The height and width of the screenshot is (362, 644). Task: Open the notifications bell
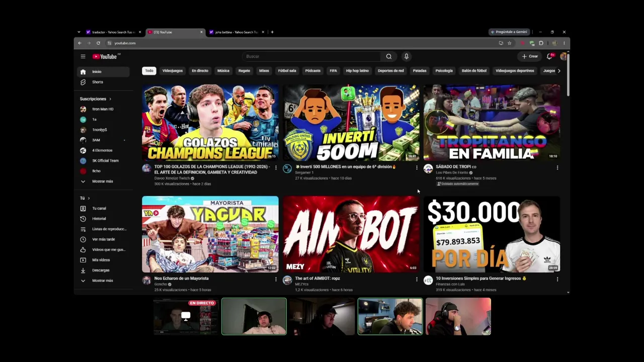click(549, 56)
